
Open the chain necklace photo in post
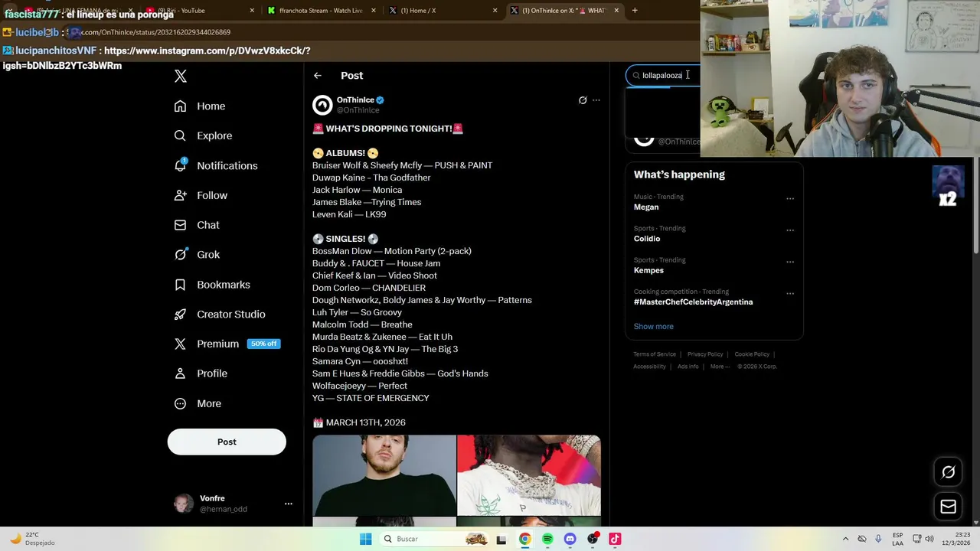(529, 475)
